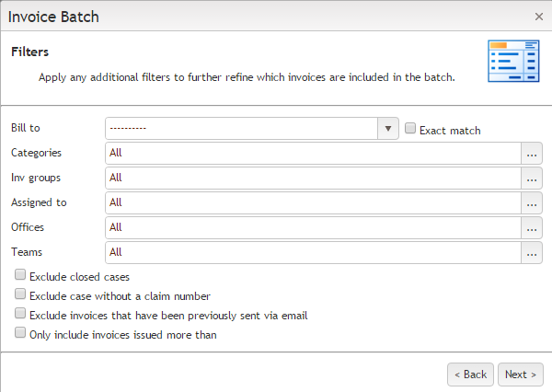The width and height of the screenshot is (552, 392).
Task: Expand the Bill to dropdown arrow
Action: tap(388, 129)
